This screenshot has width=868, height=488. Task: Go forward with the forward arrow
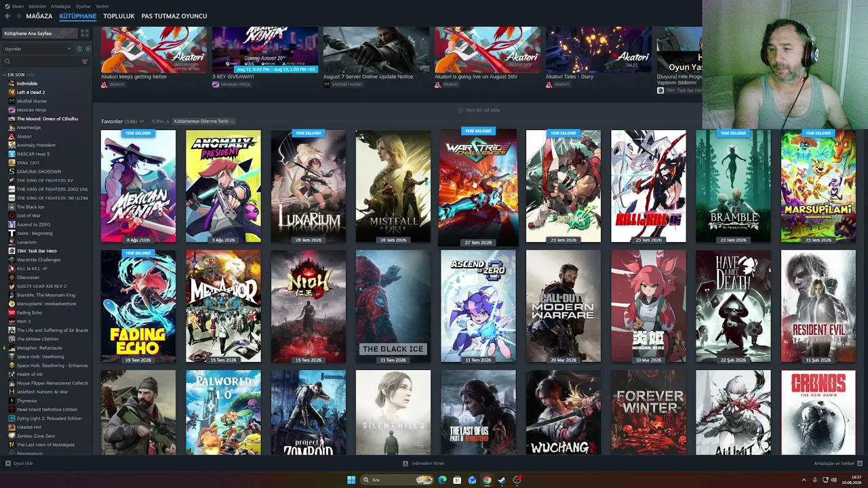[x=18, y=16]
